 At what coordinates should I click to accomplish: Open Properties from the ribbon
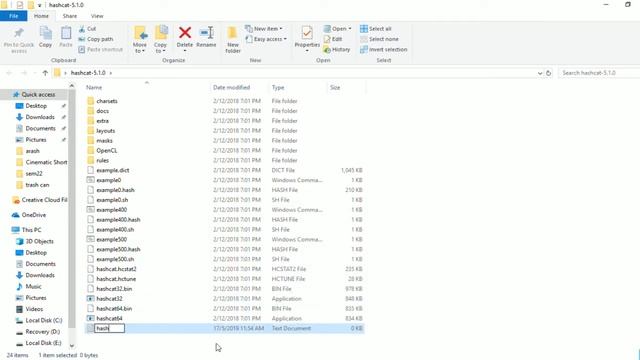(307, 38)
